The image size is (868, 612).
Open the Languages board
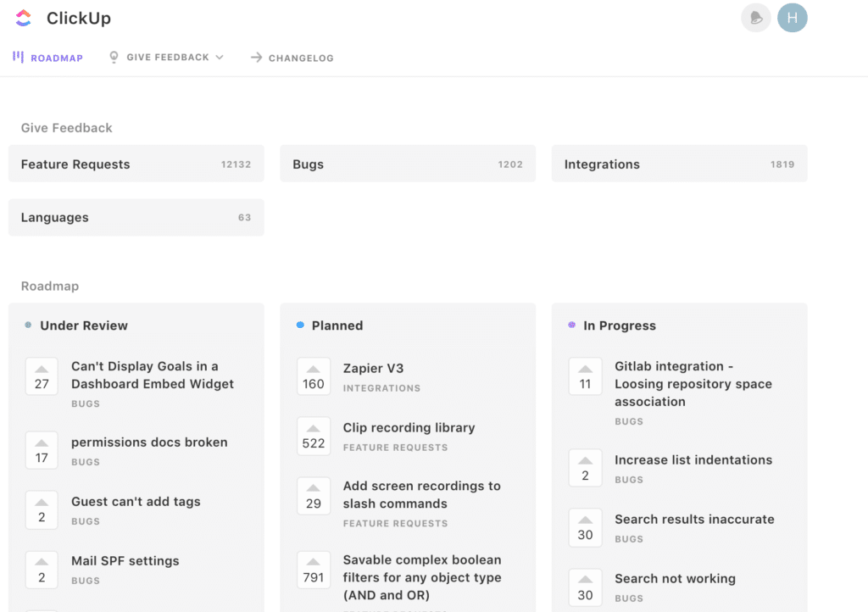click(136, 218)
